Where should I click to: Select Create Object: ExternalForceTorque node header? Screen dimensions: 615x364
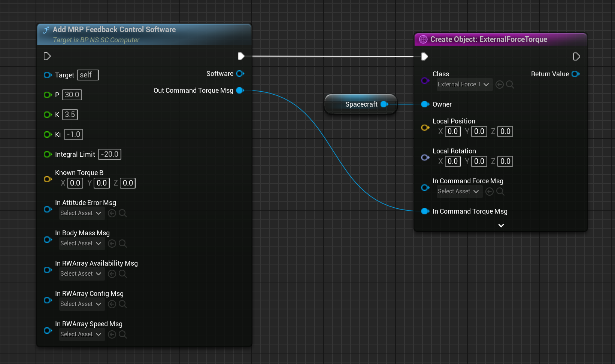tap(488, 39)
